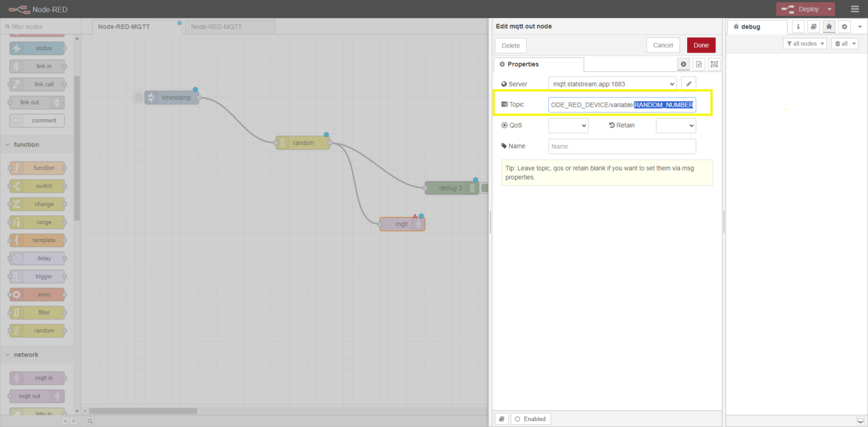Open the sidebar help book icon
The width and height of the screenshot is (868, 427).
pos(813,27)
